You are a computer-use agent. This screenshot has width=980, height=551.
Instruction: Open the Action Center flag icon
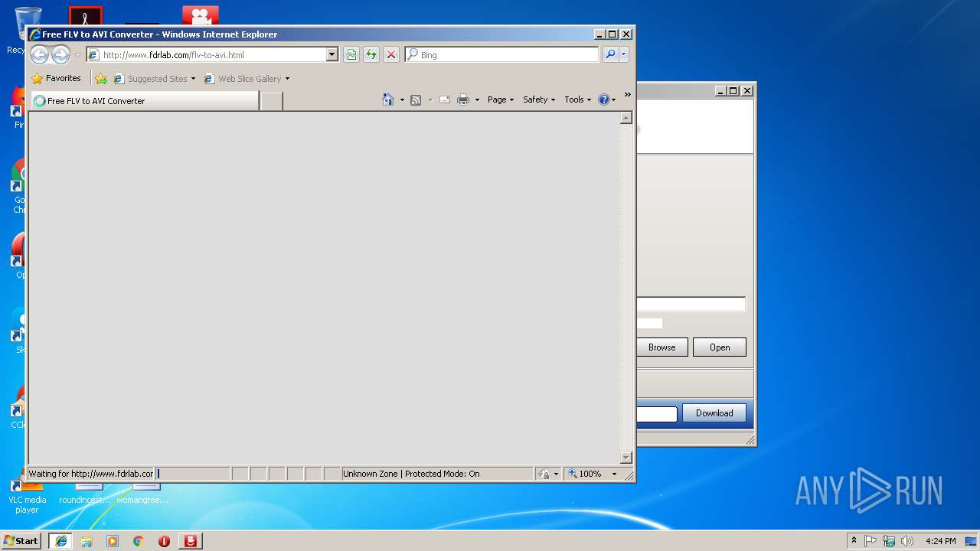point(871,541)
